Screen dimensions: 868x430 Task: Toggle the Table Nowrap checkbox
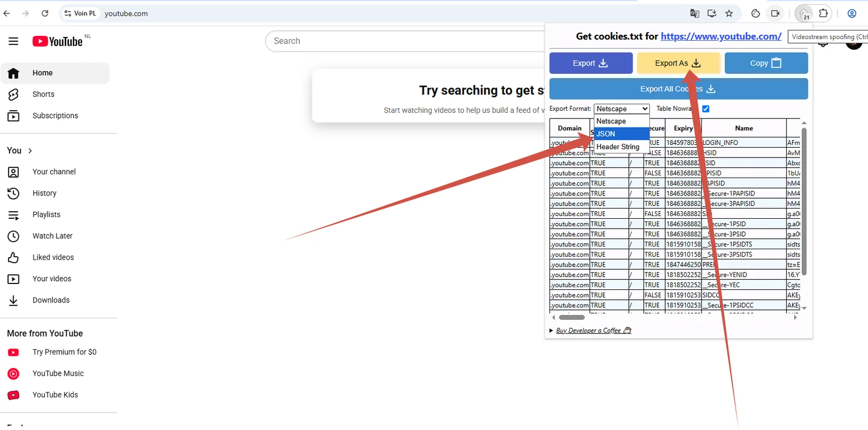tap(706, 109)
